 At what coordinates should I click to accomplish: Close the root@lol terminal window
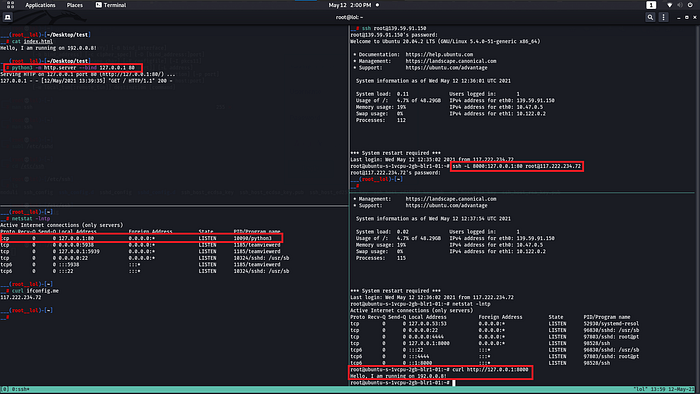(x=695, y=17)
